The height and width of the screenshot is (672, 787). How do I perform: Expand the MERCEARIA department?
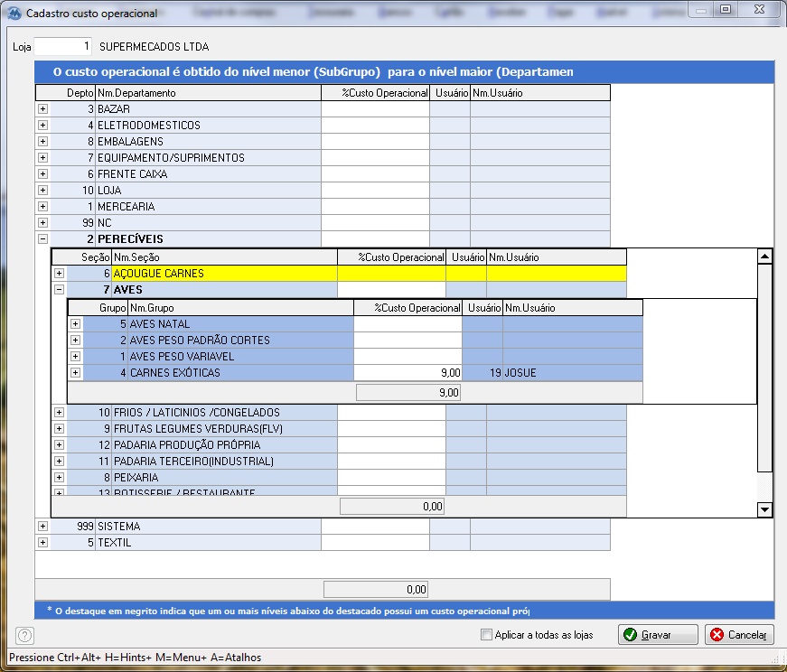[42, 206]
